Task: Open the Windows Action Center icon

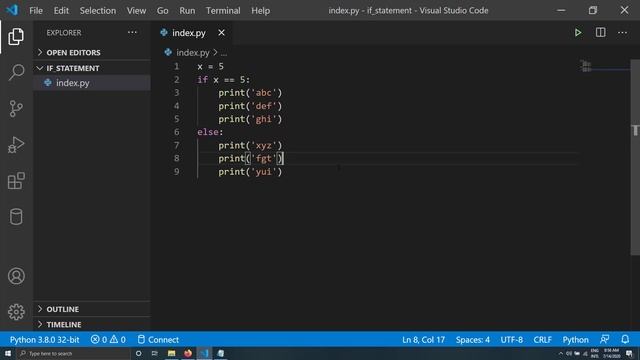Action: click(629, 353)
